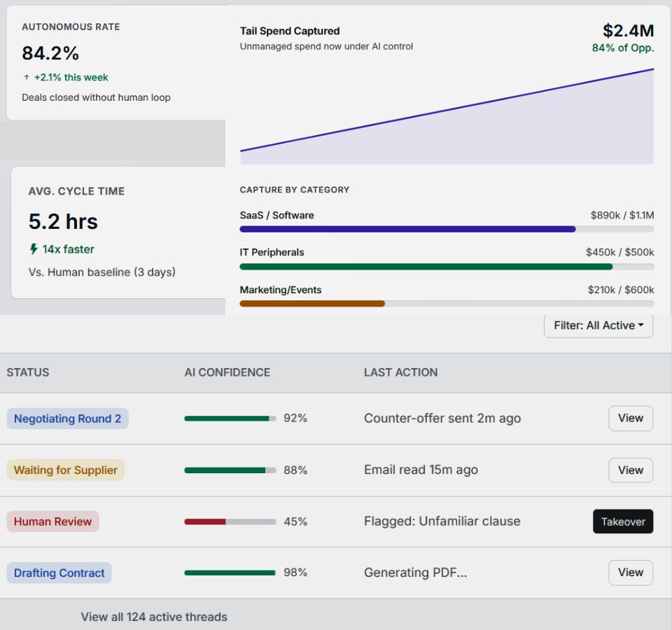Click the Tail Spend Captured trend chart
Image resolution: width=672 pixels, height=630 pixels.
pyautogui.click(x=447, y=119)
